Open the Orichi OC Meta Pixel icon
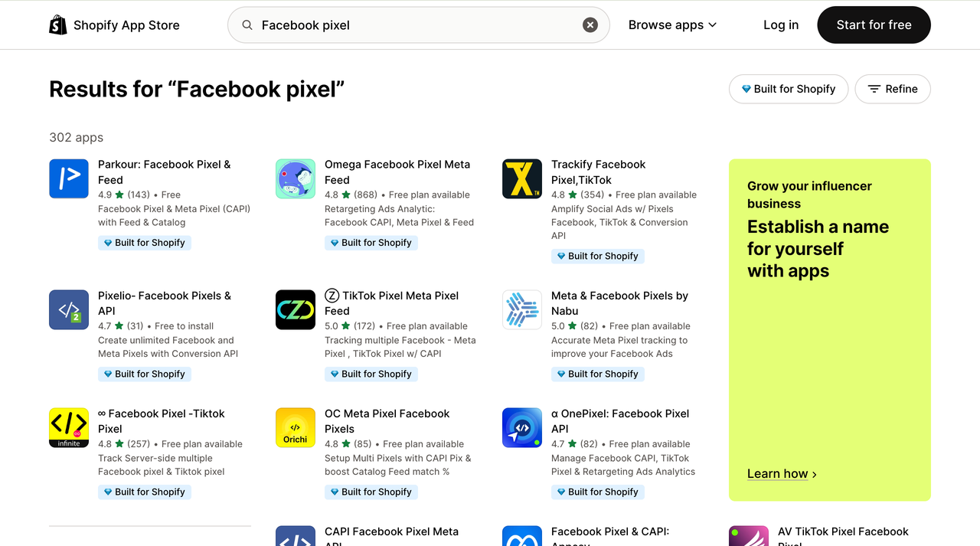Screen dimensions: 980x546 296,427
